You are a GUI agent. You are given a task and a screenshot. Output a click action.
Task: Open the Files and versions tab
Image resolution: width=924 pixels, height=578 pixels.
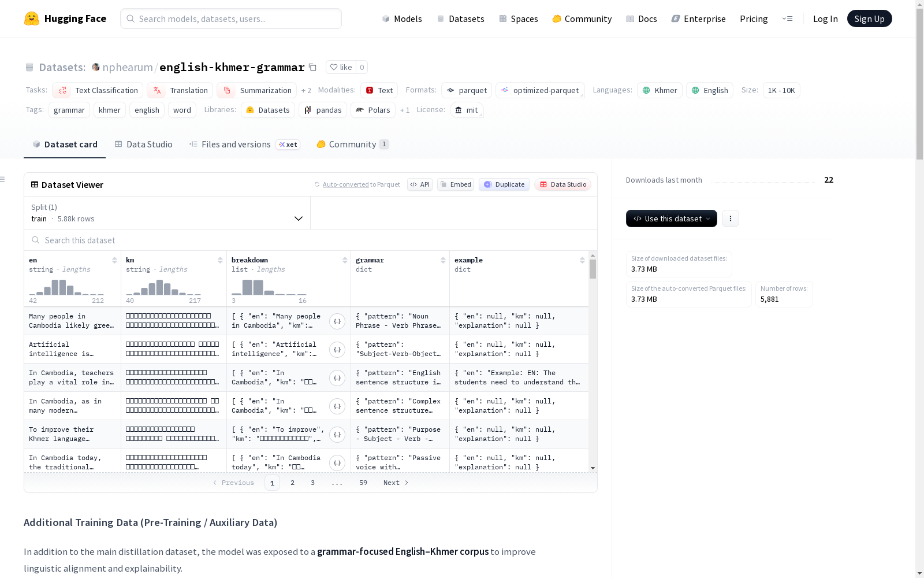(244, 144)
